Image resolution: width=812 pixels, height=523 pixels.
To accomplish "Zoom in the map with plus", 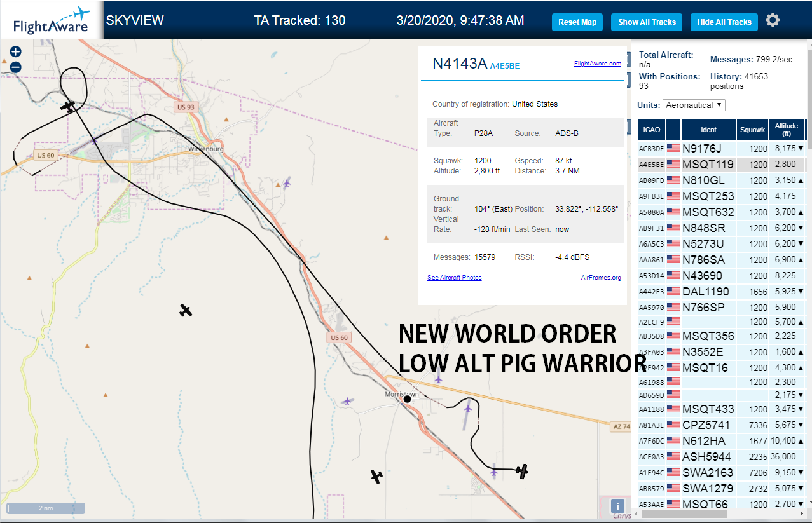I will point(15,52).
